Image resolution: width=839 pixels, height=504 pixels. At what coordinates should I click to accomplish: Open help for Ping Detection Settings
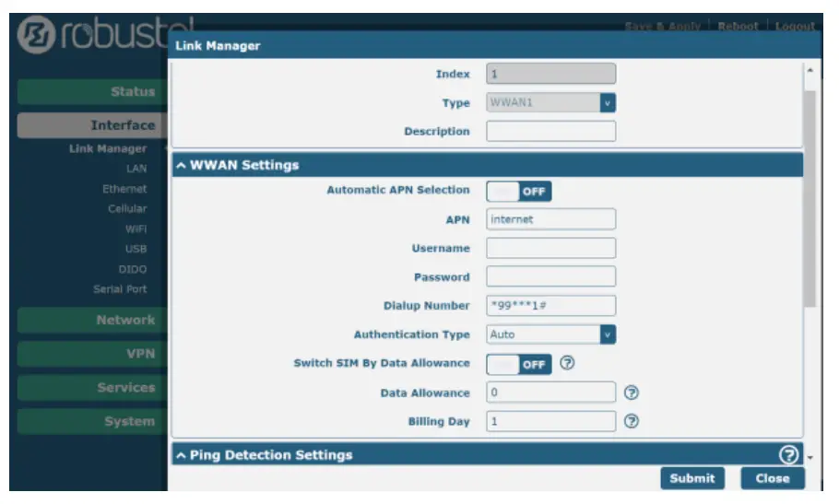pos(788,455)
